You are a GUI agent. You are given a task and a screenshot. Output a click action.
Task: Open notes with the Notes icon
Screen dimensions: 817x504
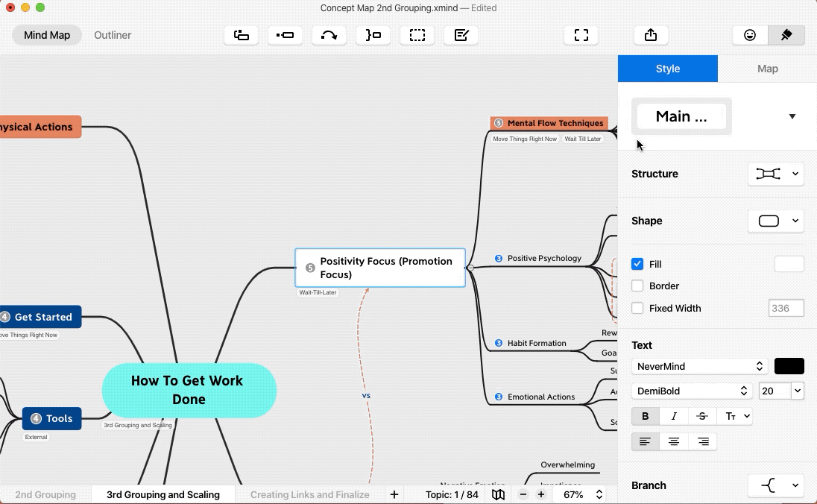click(461, 34)
